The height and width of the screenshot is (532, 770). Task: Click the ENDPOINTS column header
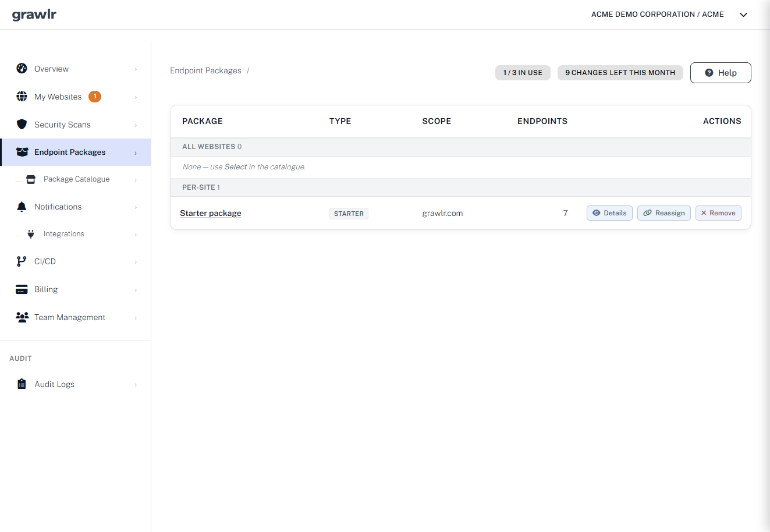pyautogui.click(x=542, y=121)
